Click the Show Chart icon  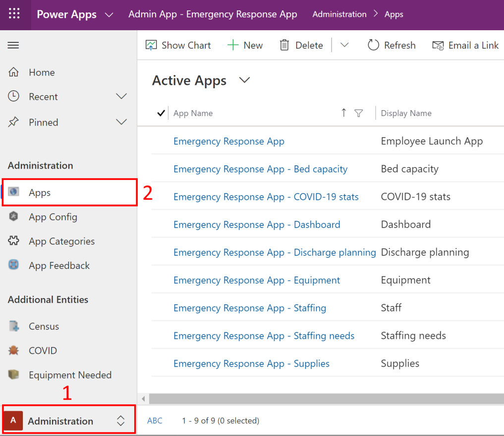tap(151, 45)
